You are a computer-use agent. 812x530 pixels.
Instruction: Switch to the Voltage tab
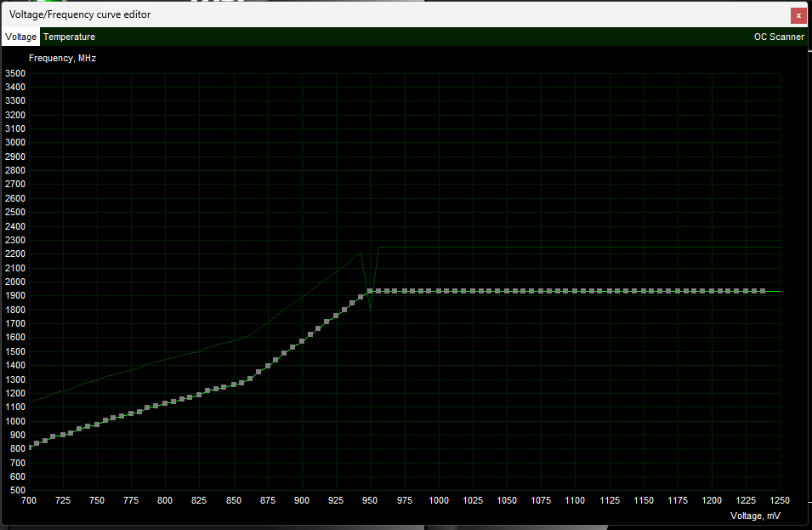click(x=21, y=37)
